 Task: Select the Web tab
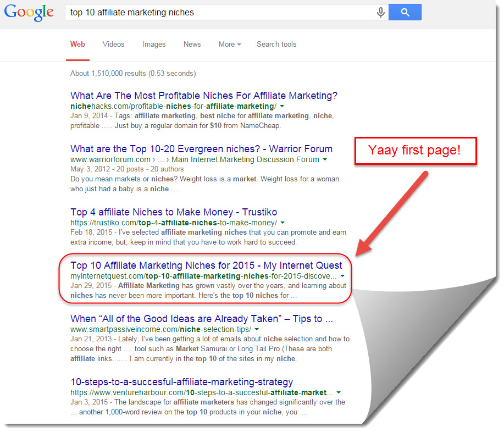[x=78, y=45]
